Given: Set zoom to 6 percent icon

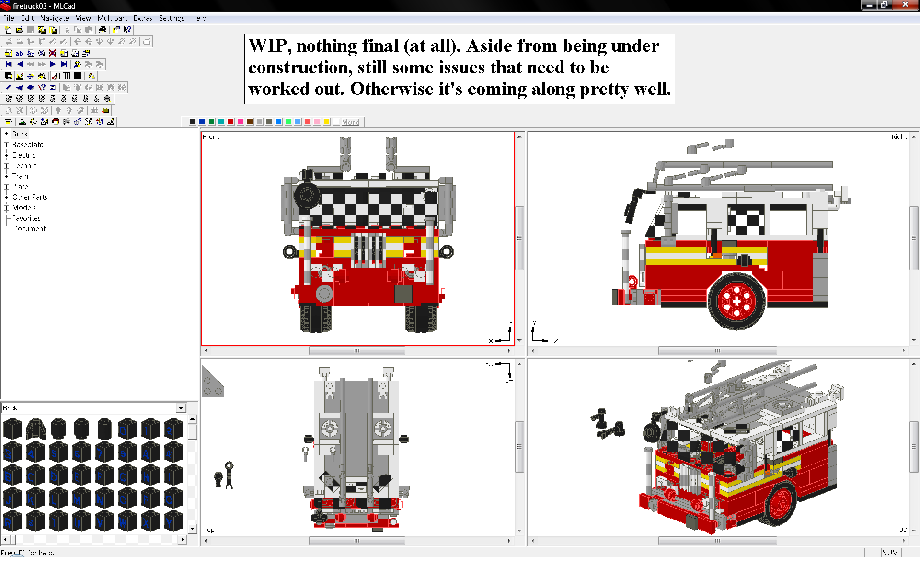Looking at the screenshot, I should tap(97, 99).
